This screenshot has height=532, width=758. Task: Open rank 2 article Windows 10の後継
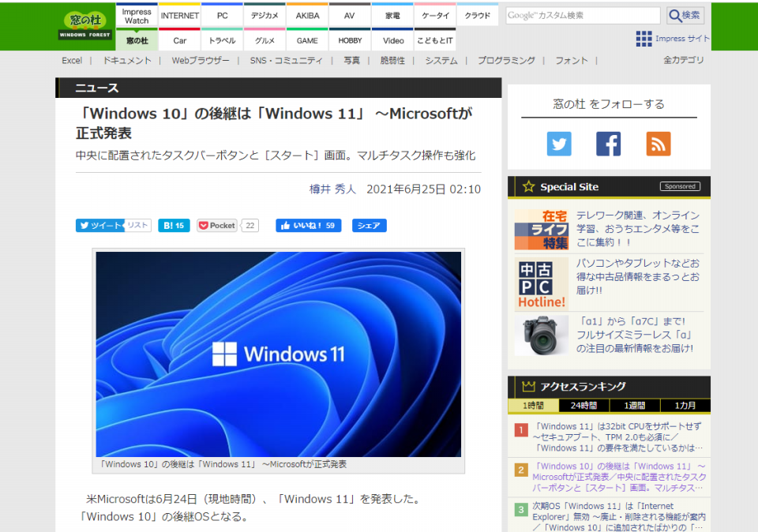point(619,477)
